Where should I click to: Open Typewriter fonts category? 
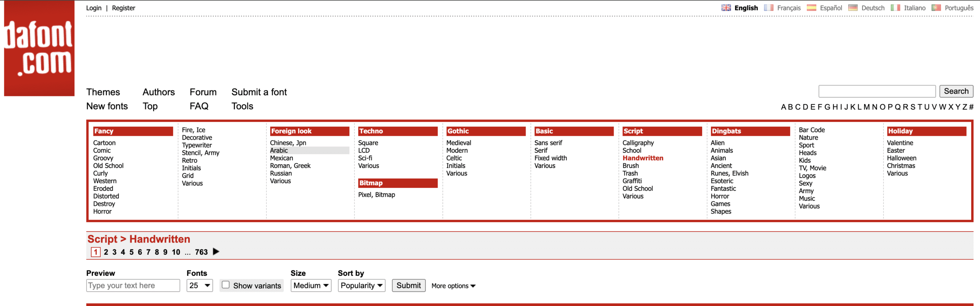[x=197, y=145]
